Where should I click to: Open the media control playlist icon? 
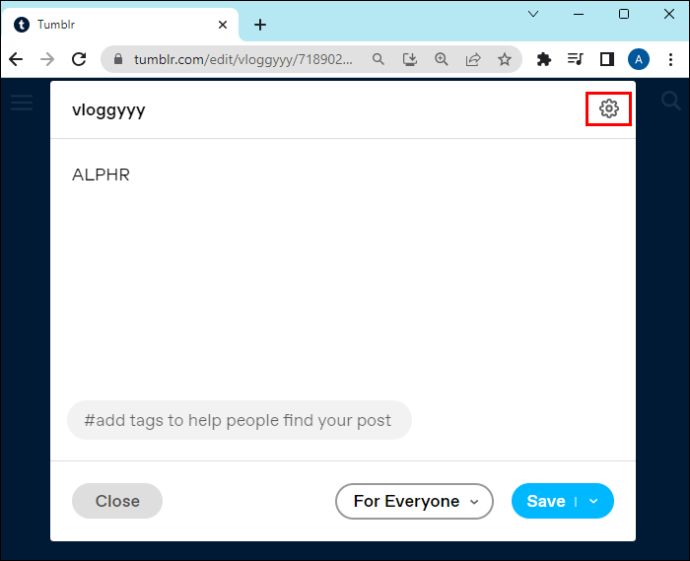[x=576, y=59]
